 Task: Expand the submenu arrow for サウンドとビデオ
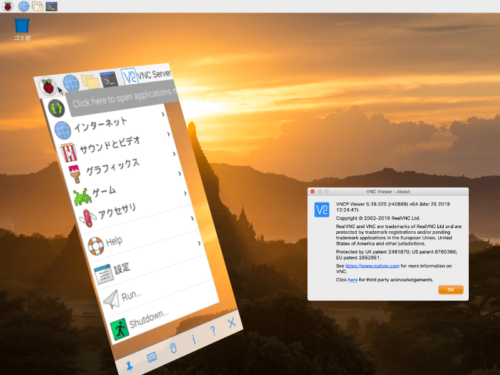click(168, 134)
